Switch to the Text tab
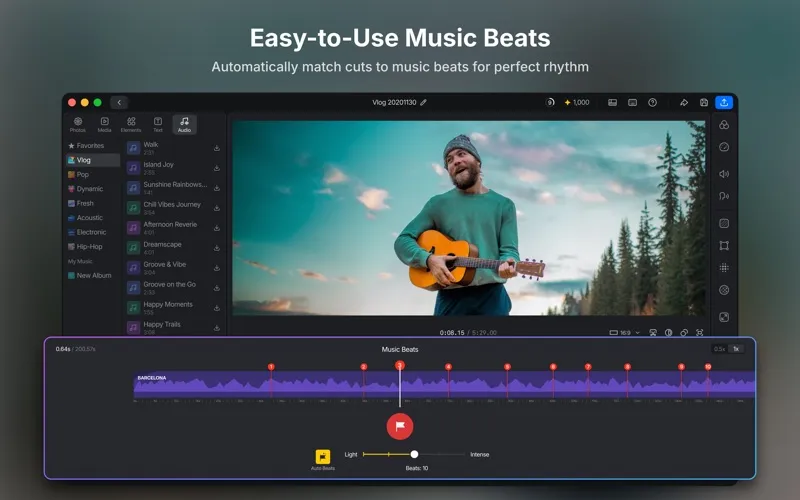The height and width of the screenshot is (500, 800). [x=158, y=124]
